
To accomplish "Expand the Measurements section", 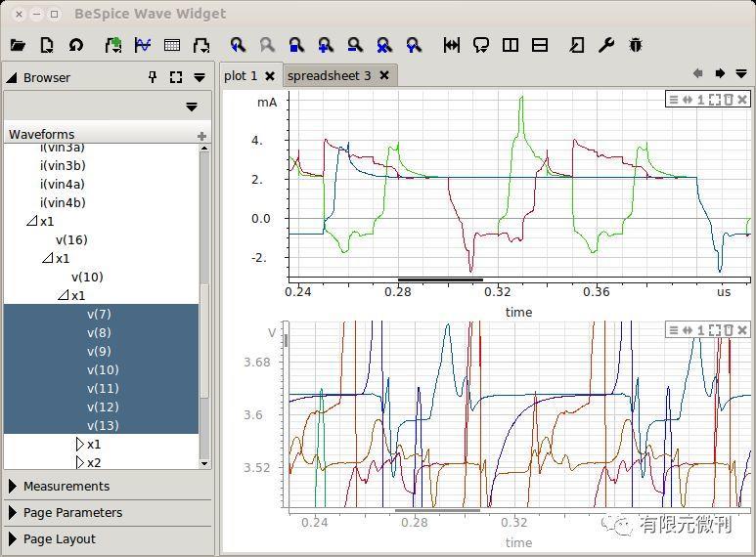I will tap(66, 486).
